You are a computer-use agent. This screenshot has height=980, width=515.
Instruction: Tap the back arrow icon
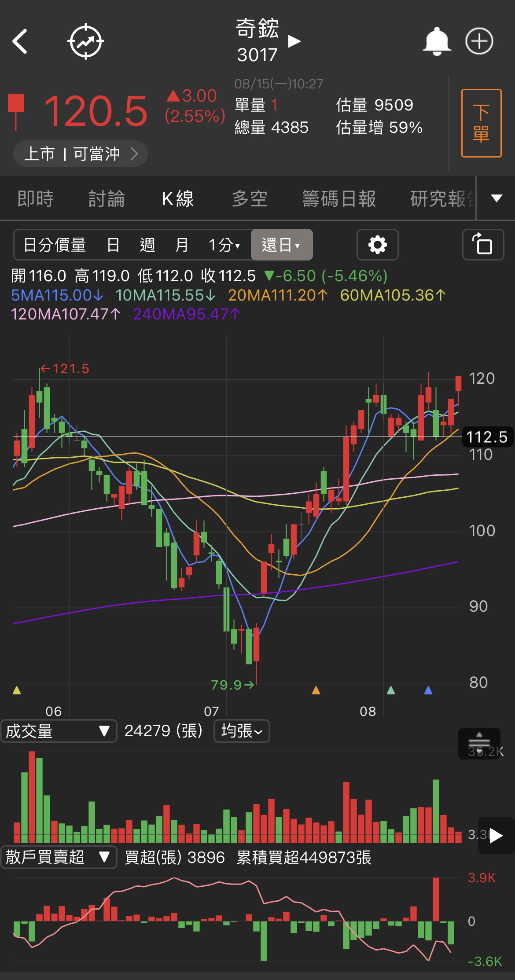pos(20,42)
